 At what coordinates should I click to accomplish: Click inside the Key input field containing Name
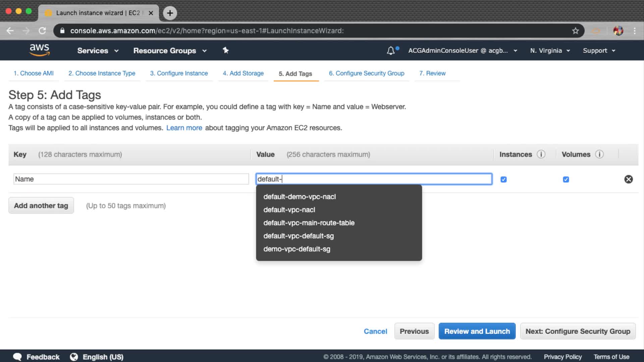point(131,179)
